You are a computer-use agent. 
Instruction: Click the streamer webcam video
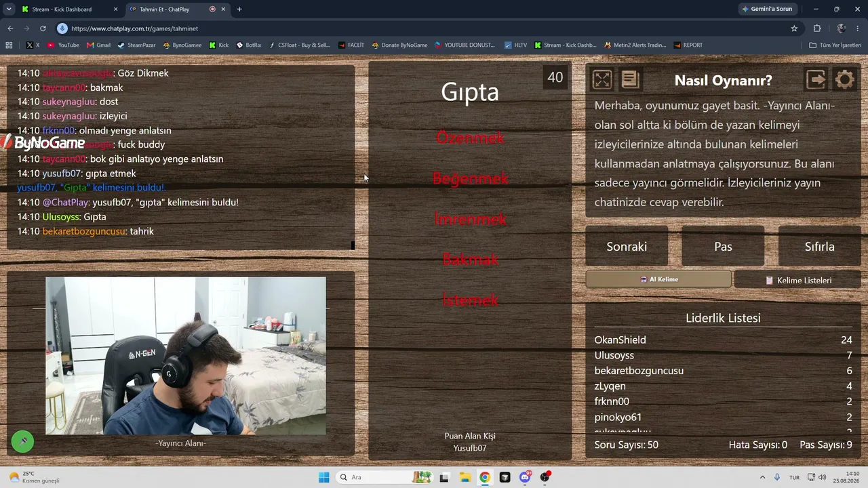pyautogui.click(x=185, y=356)
